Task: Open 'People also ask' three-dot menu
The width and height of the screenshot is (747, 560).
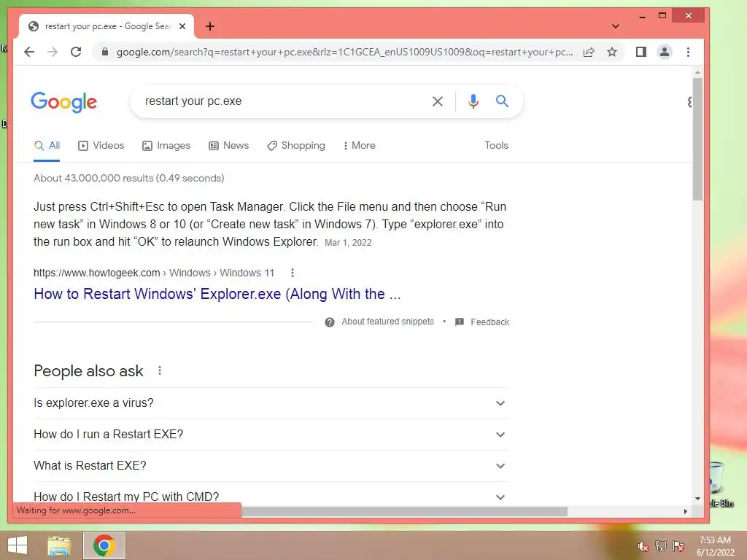Action: coord(160,370)
